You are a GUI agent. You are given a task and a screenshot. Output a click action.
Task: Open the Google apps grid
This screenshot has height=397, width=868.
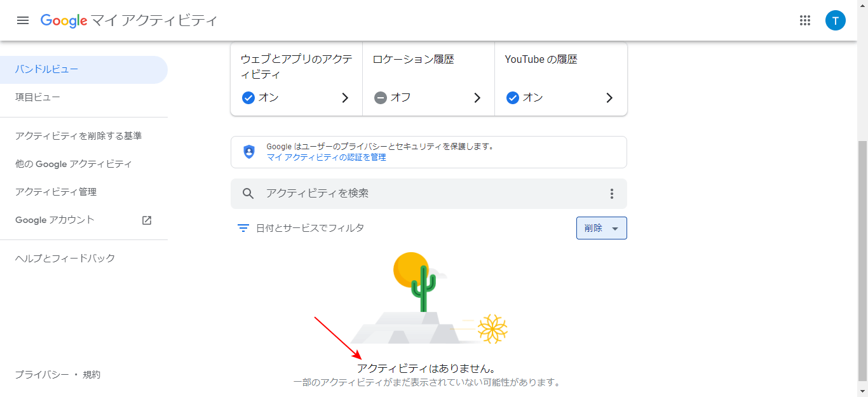tap(805, 20)
